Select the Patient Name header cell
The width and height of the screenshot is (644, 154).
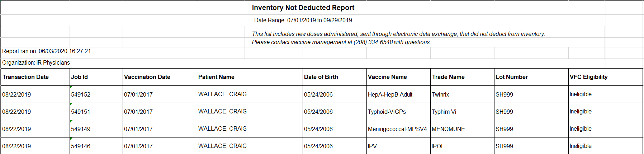click(250, 77)
